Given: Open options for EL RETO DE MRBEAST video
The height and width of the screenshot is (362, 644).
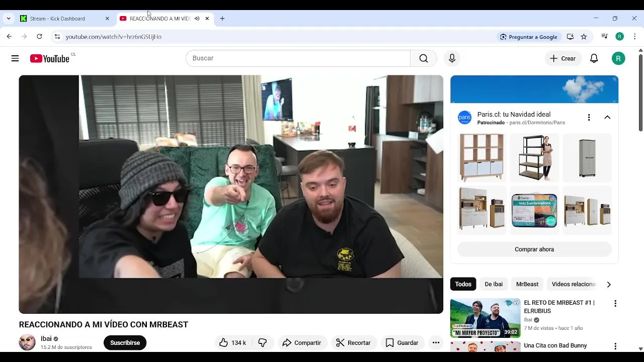Looking at the screenshot, I should 615,304.
